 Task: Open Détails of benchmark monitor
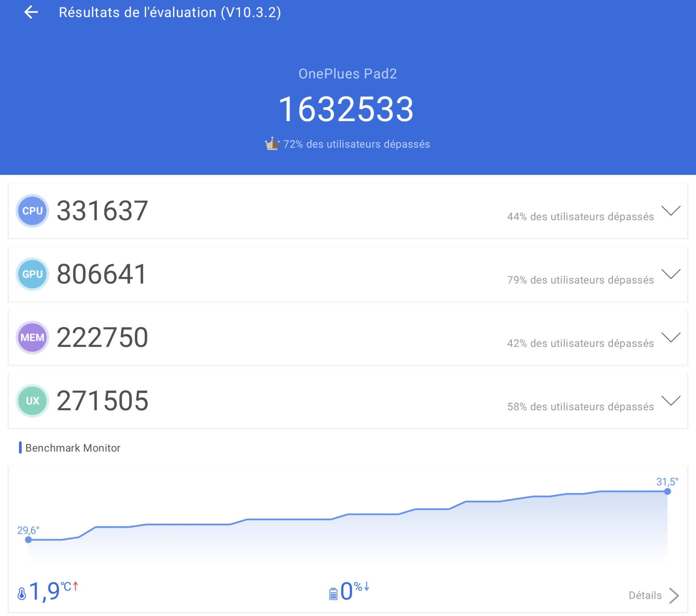coord(645,595)
